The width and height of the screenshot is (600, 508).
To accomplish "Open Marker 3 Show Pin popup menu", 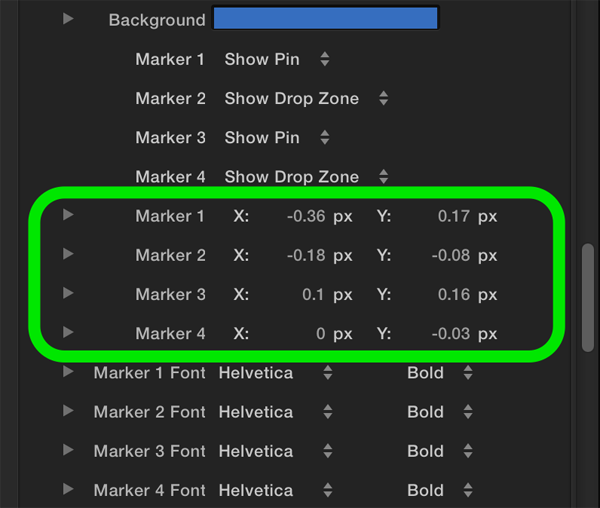I will point(277,138).
